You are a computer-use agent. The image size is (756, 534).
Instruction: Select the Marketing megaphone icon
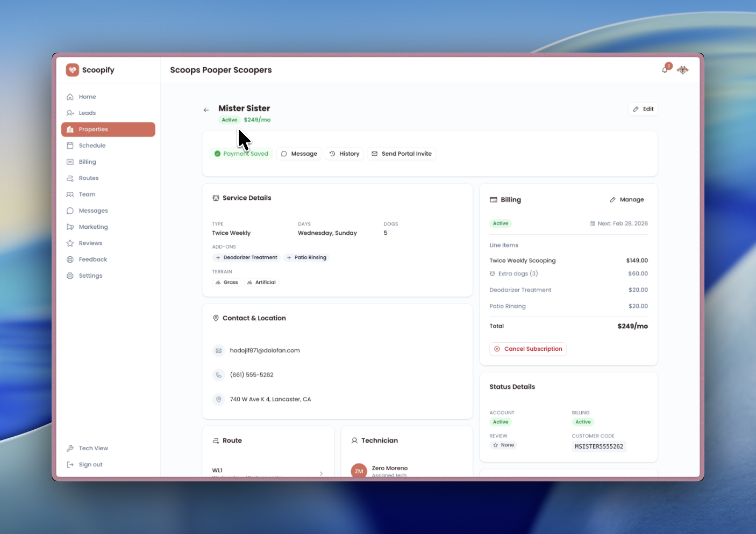(x=70, y=227)
